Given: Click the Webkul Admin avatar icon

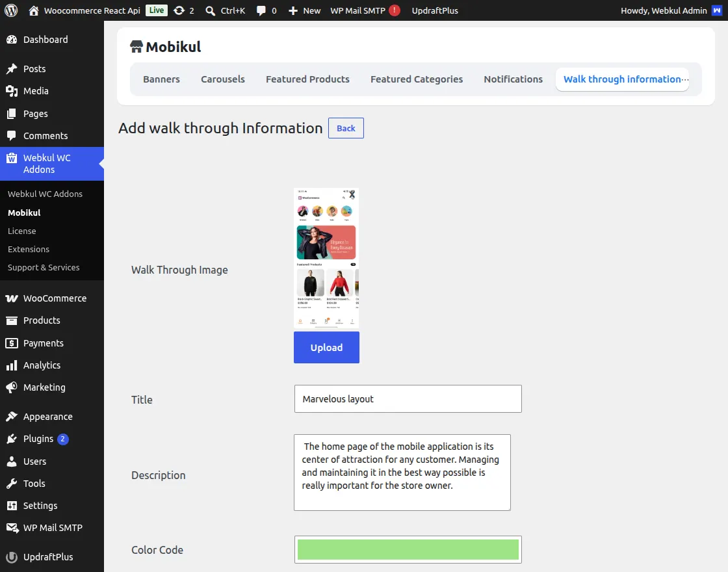Looking at the screenshot, I should tap(717, 10).
